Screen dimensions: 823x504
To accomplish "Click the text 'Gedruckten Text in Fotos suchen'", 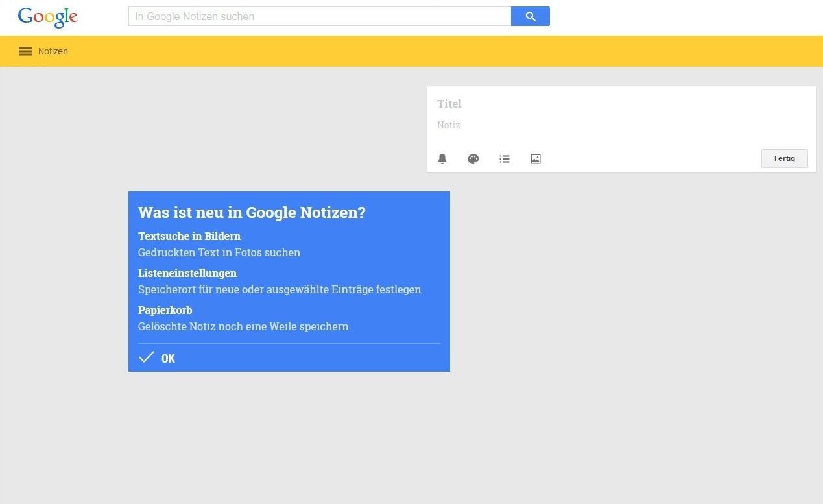I will (219, 252).
